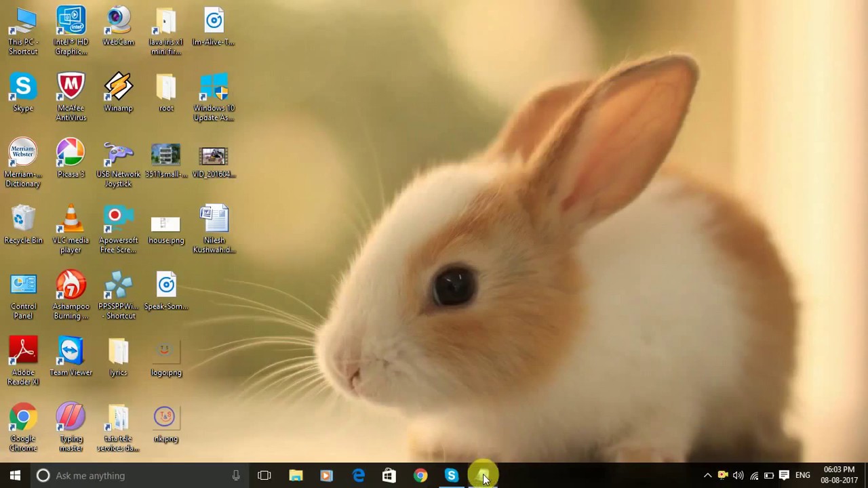Open the Windows Start menu

coord(15,475)
